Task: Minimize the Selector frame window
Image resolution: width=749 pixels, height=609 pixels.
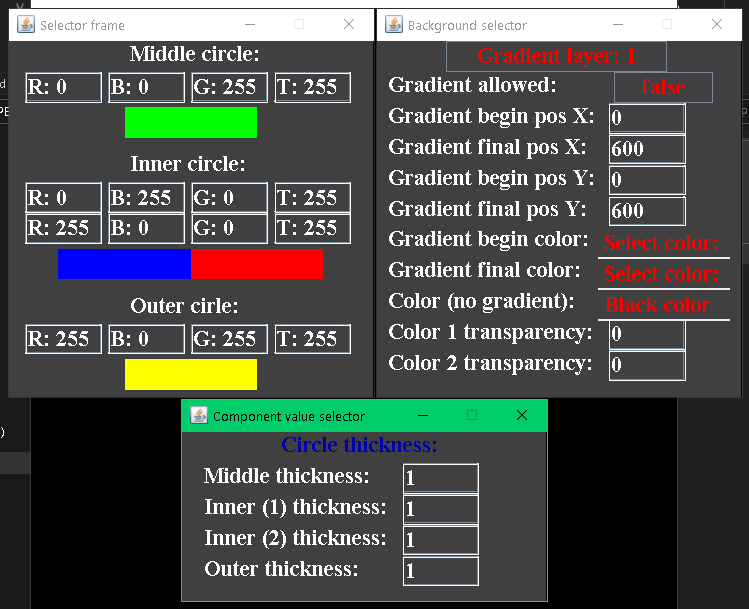Action: 250,24
